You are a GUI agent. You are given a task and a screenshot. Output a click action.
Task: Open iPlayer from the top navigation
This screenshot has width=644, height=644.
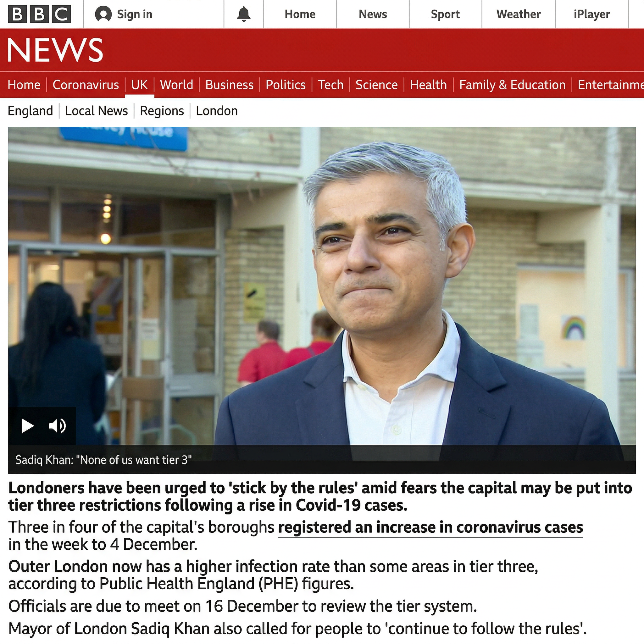point(592,14)
